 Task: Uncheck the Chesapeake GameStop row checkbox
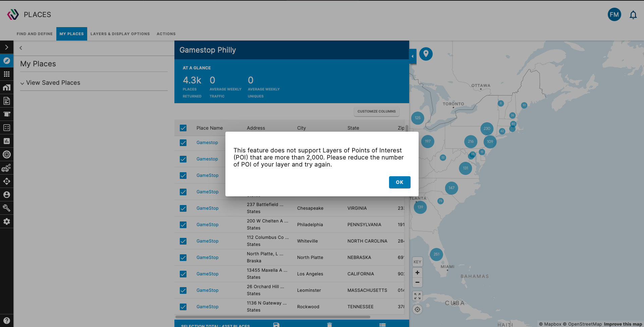pyautogui.click(x=183, y=208)
